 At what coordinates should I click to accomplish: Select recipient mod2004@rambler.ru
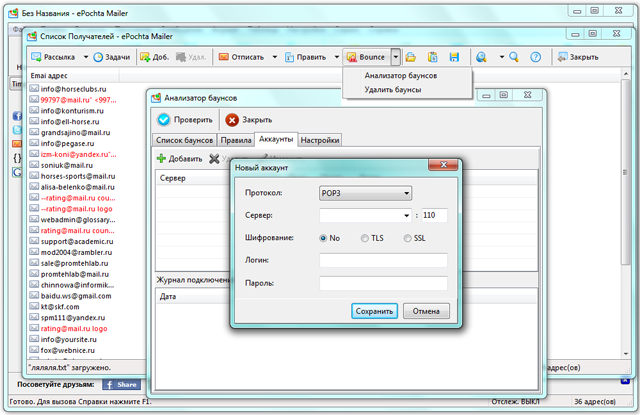coord(76,252)
